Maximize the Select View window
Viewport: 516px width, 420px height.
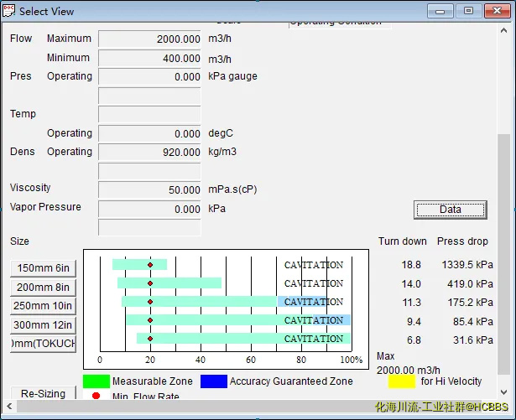(468, 12)
